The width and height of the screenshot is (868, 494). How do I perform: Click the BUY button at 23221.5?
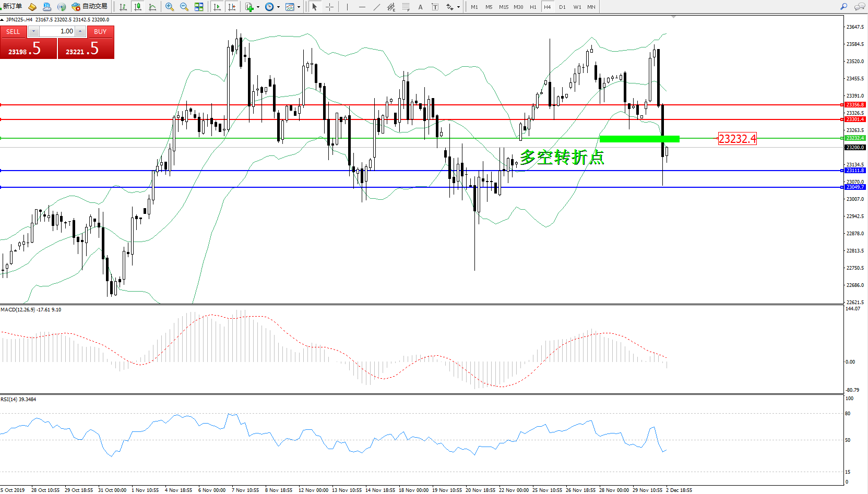point(86,49)
